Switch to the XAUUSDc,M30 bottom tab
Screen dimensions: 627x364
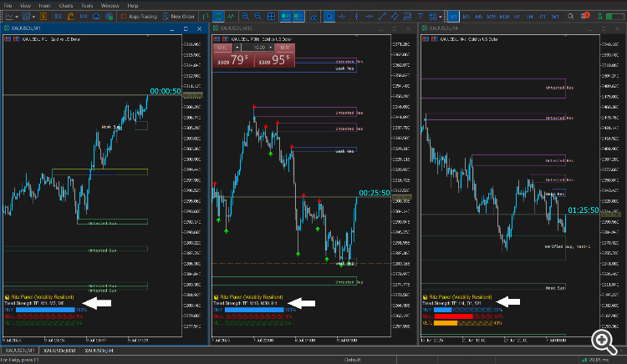(x=59, y=351)
